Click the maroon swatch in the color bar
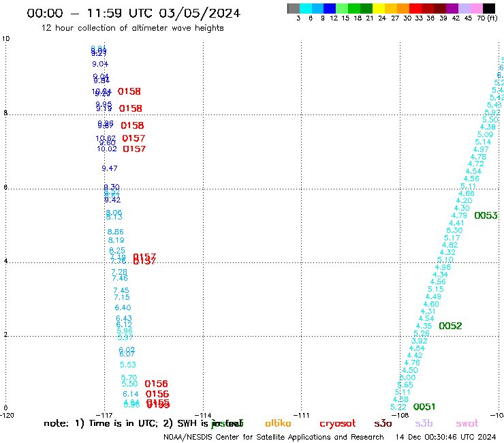 (x=440, y=8)
